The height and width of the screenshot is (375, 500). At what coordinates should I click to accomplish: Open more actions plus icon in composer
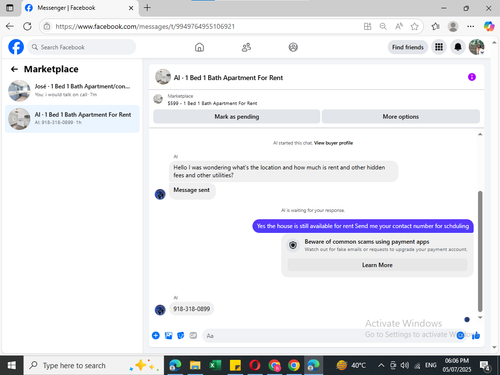pyautogui.click(x=156, y=335)
